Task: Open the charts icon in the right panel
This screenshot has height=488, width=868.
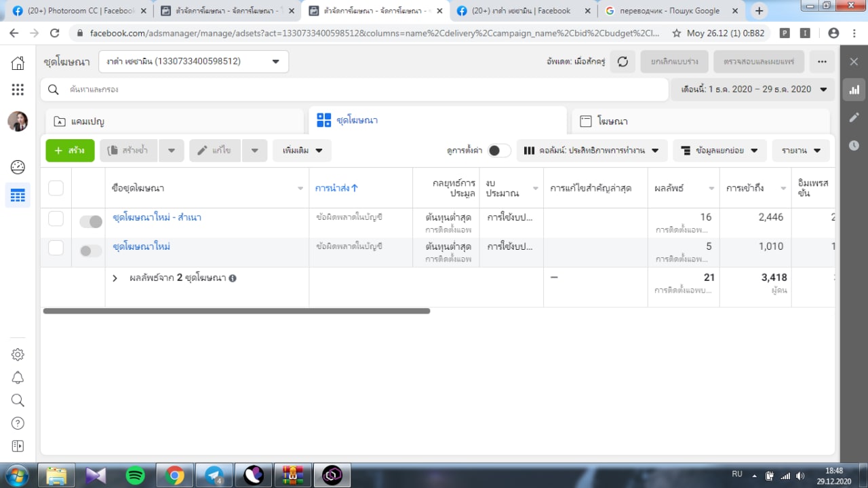Action: 854,90
